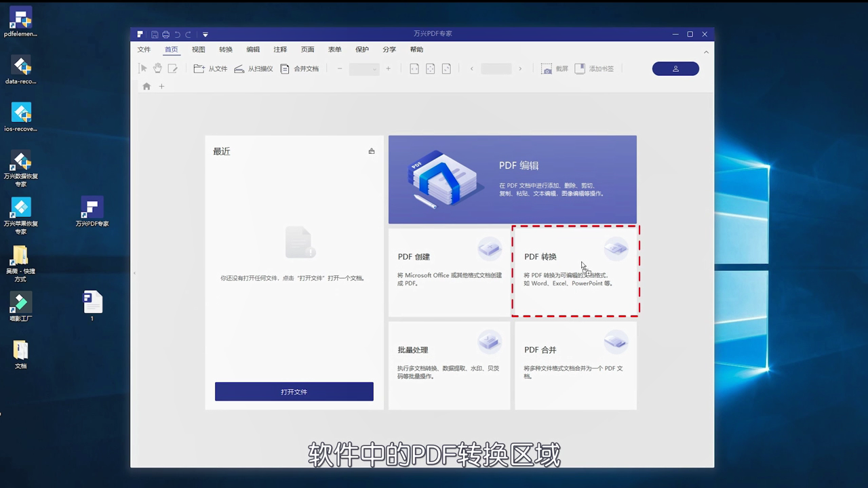Click the 合并文档 combine documents tool

[x=300, y=68]
